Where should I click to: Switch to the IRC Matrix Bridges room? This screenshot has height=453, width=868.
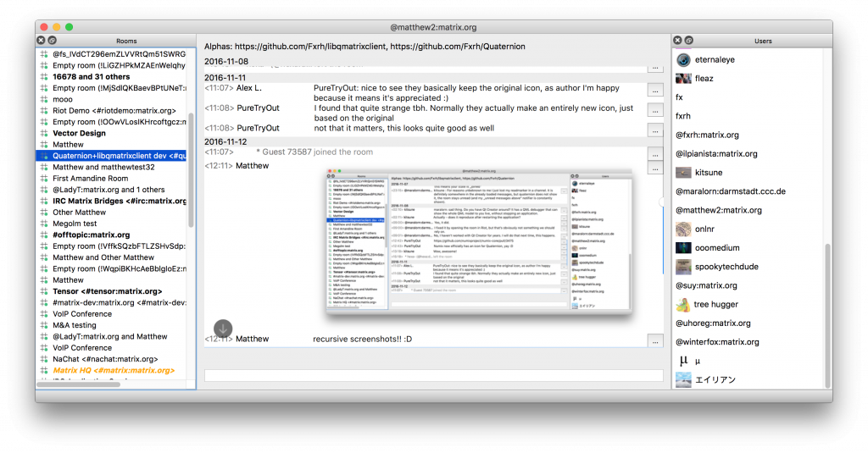[x=119, y=201]
